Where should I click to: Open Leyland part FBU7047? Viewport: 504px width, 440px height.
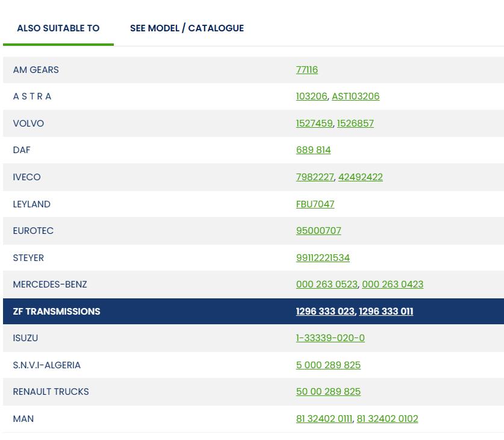315,204
